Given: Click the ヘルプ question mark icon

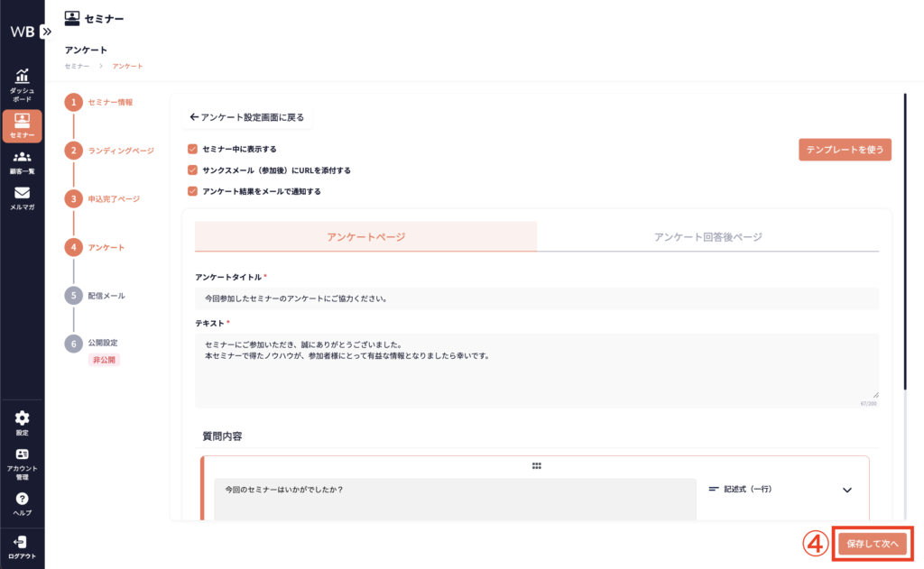Looking at the screenshot, I should tap(22, 499).
